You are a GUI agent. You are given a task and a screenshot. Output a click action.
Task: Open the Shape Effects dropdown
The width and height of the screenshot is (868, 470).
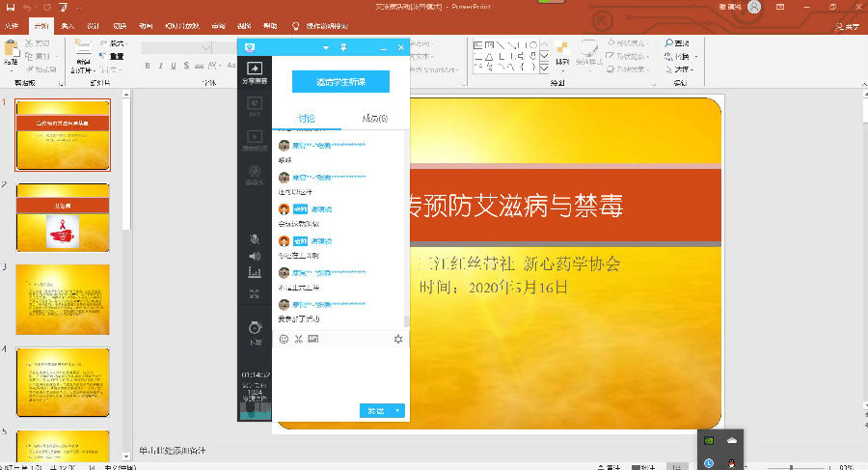click(628, 69)
